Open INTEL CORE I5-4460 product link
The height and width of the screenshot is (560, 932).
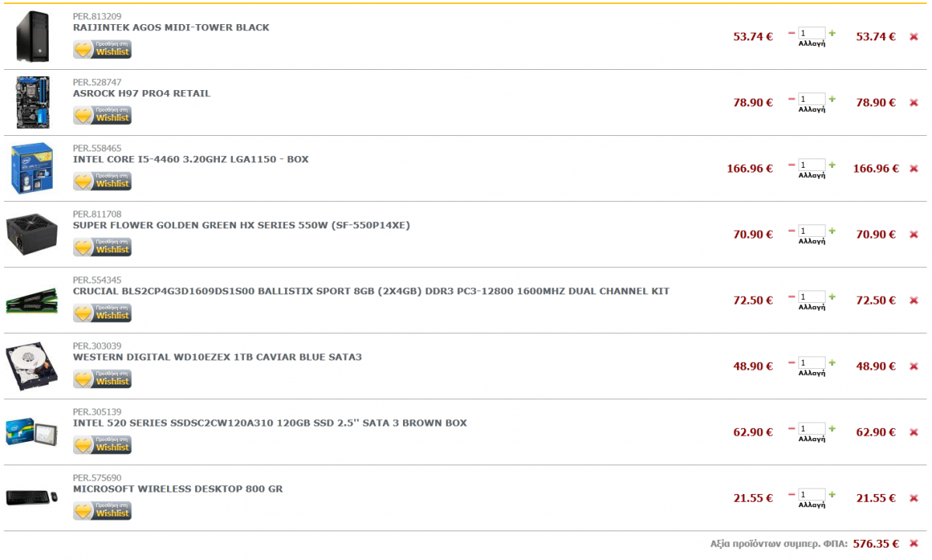pyautogui.click(x=190, y=159)
